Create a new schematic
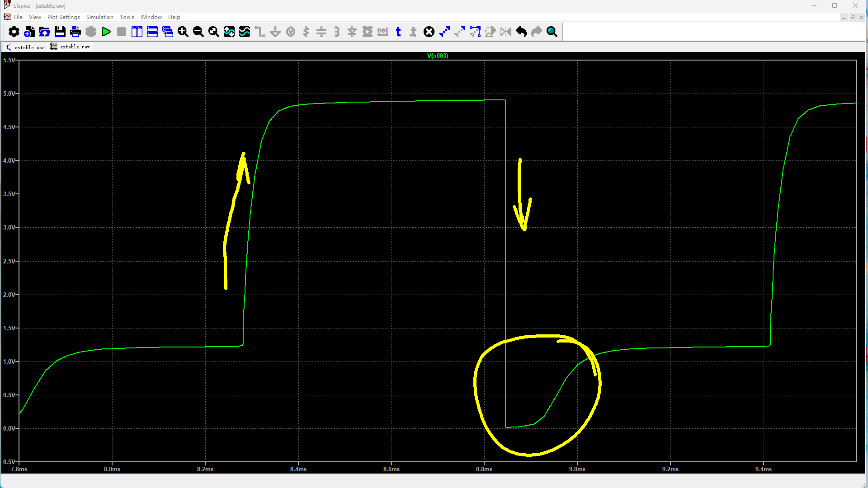This screenshot has width=868, height=488. point(29,32)
